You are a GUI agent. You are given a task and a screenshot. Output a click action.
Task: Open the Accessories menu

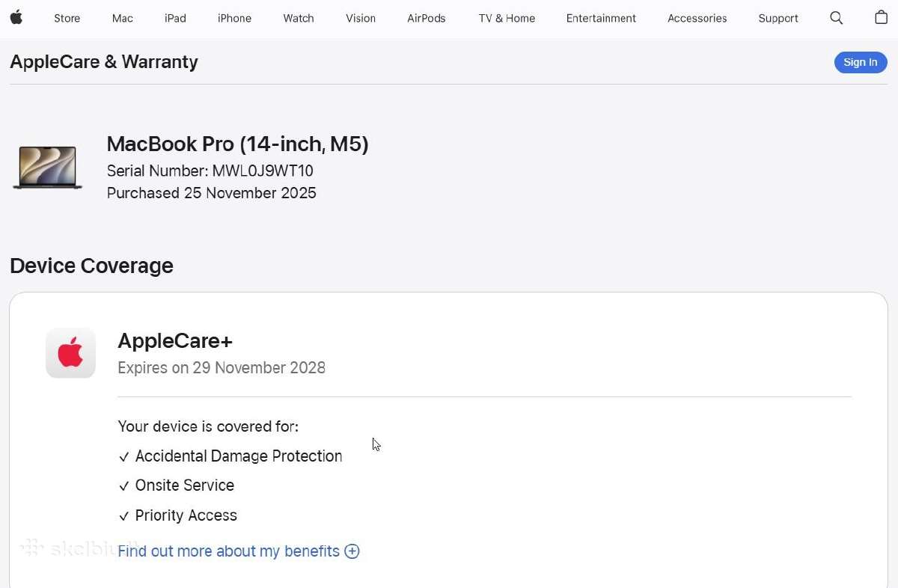[697, 18]
